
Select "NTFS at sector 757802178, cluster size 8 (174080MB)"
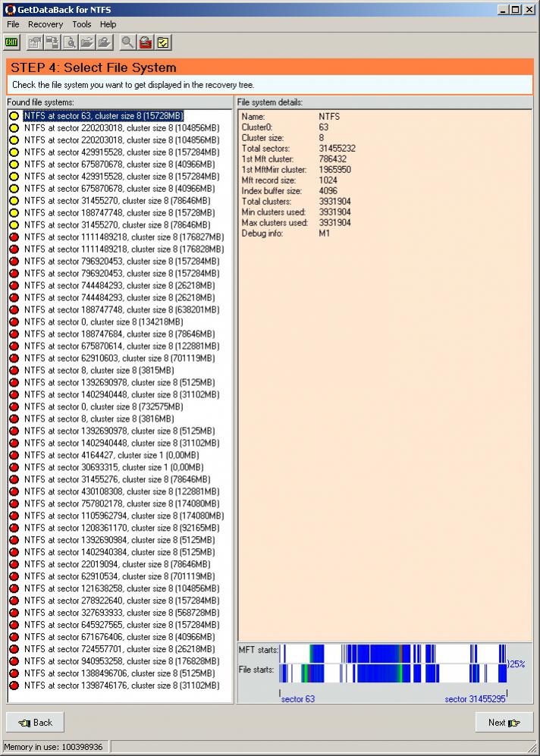(x=121, y=503)
